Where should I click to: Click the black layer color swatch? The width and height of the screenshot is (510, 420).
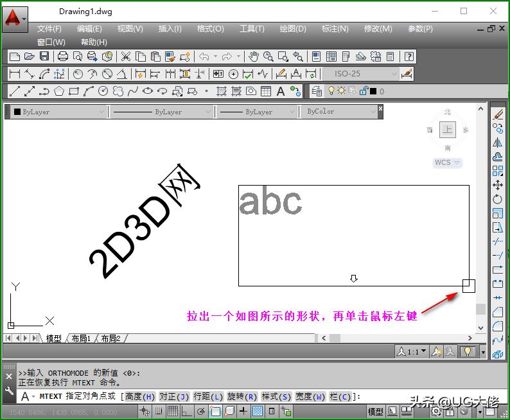pyautogui.click(x=373, y=91)
